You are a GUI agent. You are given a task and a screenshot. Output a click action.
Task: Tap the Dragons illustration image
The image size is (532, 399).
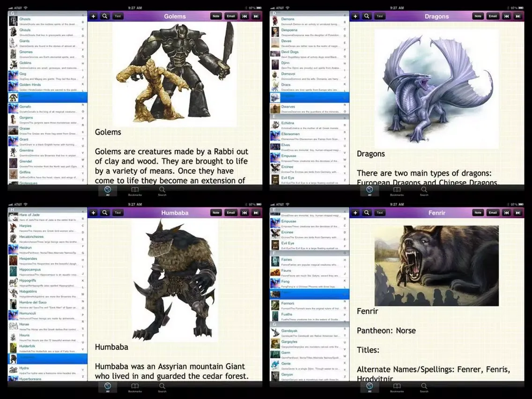tap(436, 89)
